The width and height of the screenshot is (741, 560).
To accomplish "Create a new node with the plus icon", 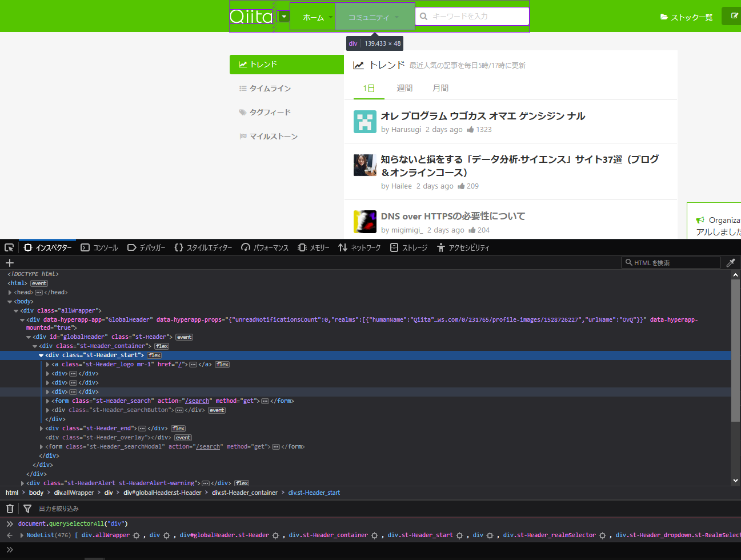I will click(9, 262).
